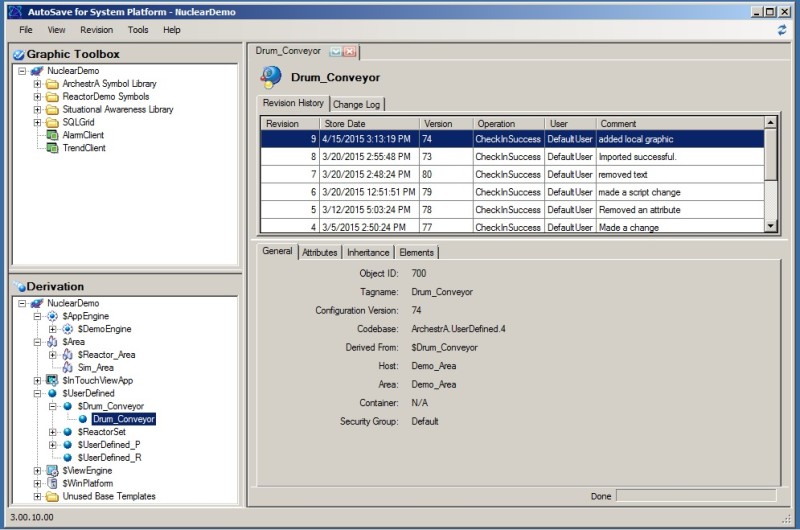Image resolution: width=800 pixels, height=530 pixels.
Task: Close the Drum_Conveyor document tab with the red X
Action: [351, 51]
